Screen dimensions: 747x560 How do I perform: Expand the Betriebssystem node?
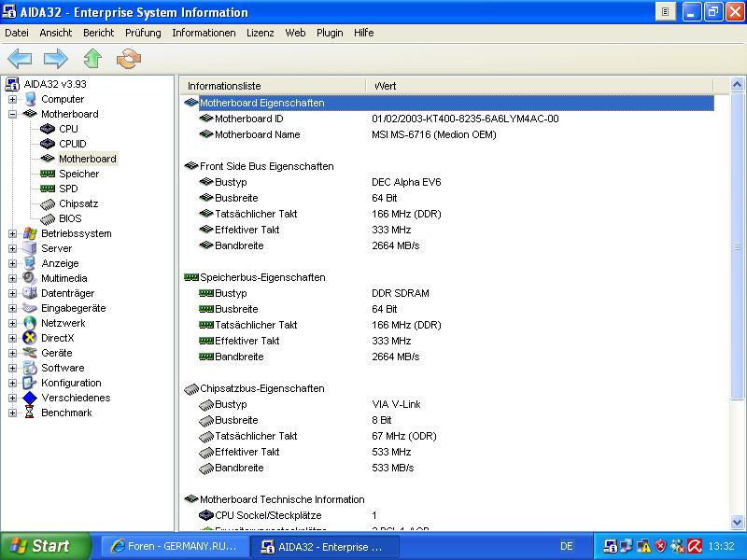(x=13, y=233)
